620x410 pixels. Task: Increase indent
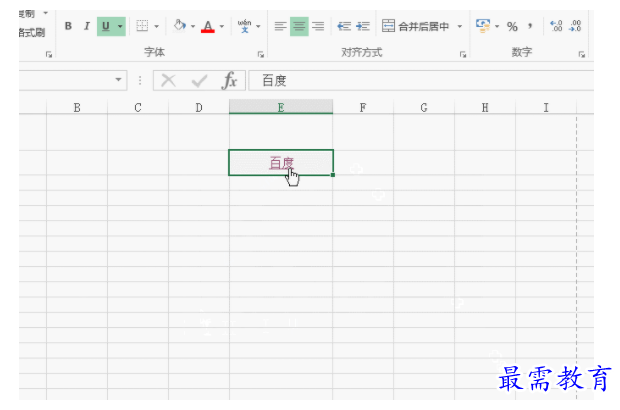[363, 26]
